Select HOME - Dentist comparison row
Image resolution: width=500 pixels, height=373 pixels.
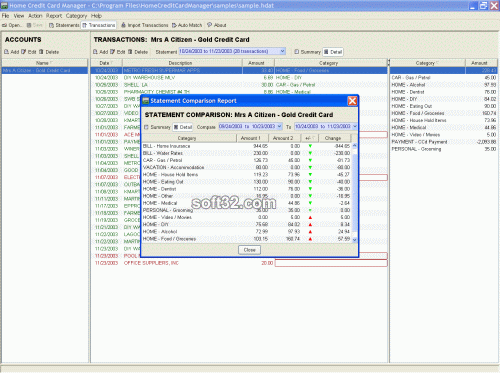tap(247, 189)
